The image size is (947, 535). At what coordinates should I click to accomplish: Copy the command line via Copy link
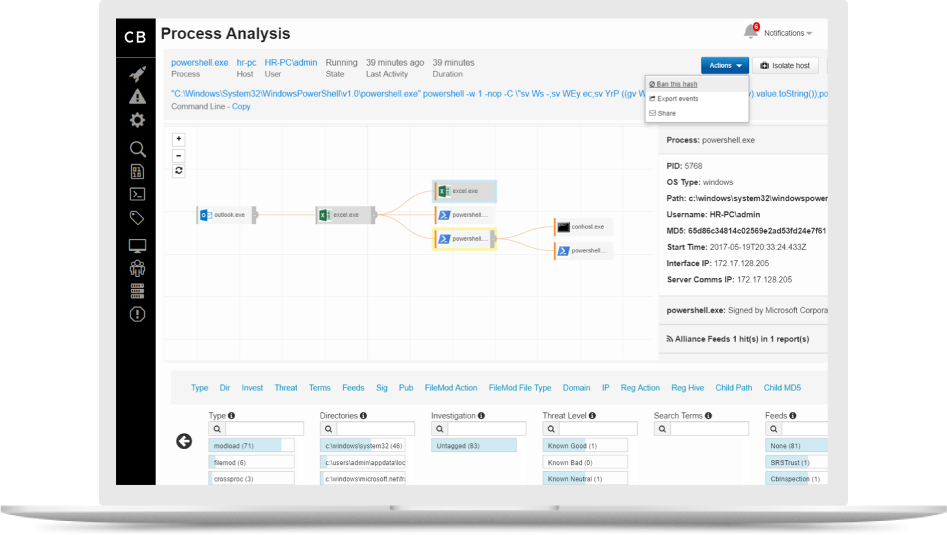click(241, 106)
